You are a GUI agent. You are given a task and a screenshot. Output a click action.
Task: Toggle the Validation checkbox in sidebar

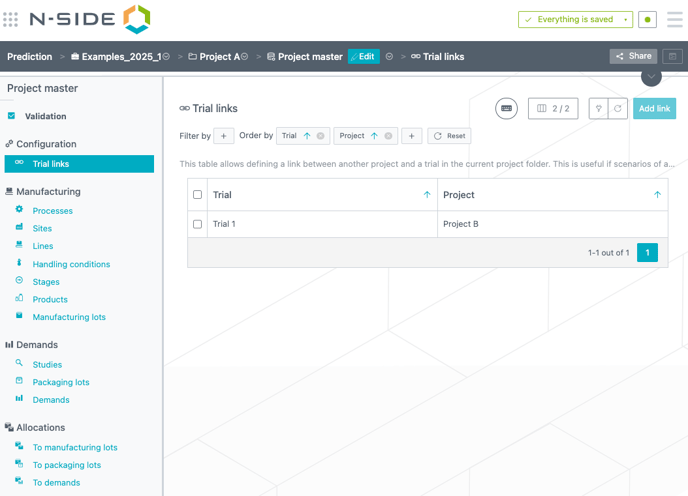12,116
